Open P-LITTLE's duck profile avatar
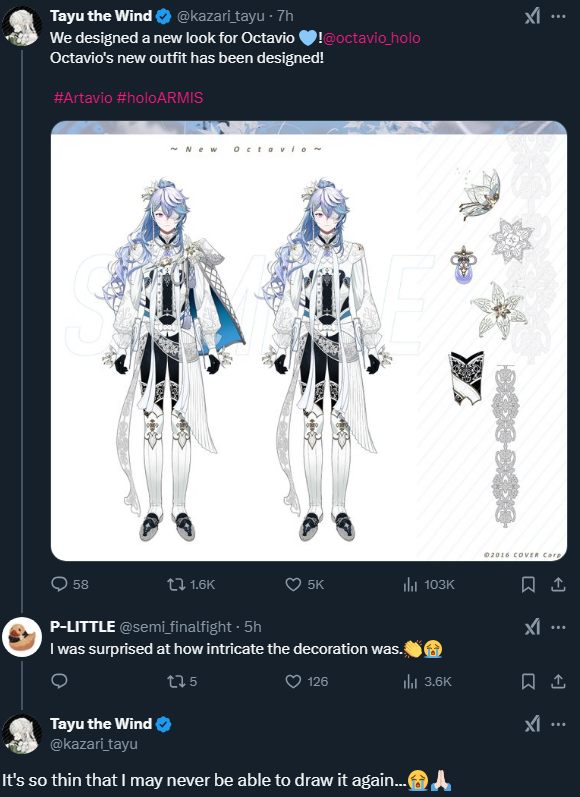The height and width of the screenshot is (797, 580). pyautogui.click(x=22, y=637)
